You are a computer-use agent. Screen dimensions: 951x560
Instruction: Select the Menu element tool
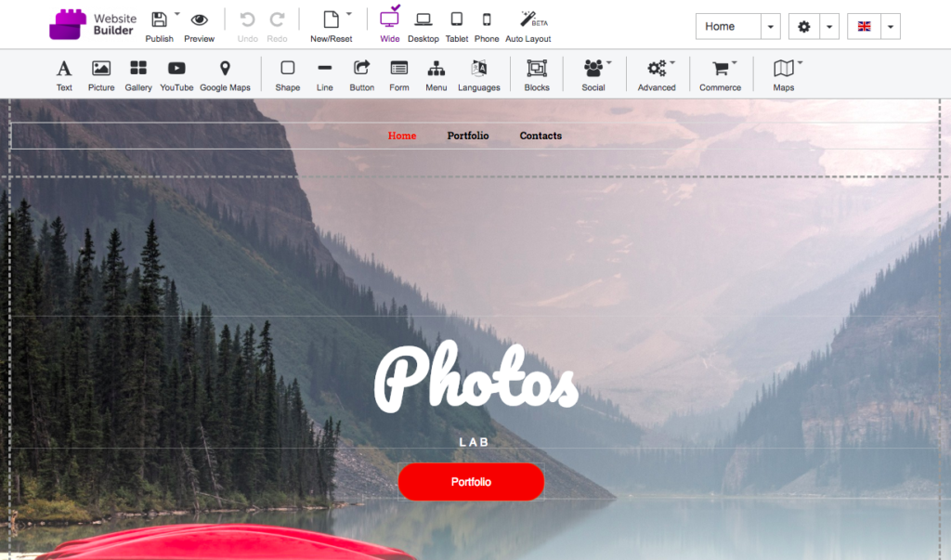(x=436, y=75)
